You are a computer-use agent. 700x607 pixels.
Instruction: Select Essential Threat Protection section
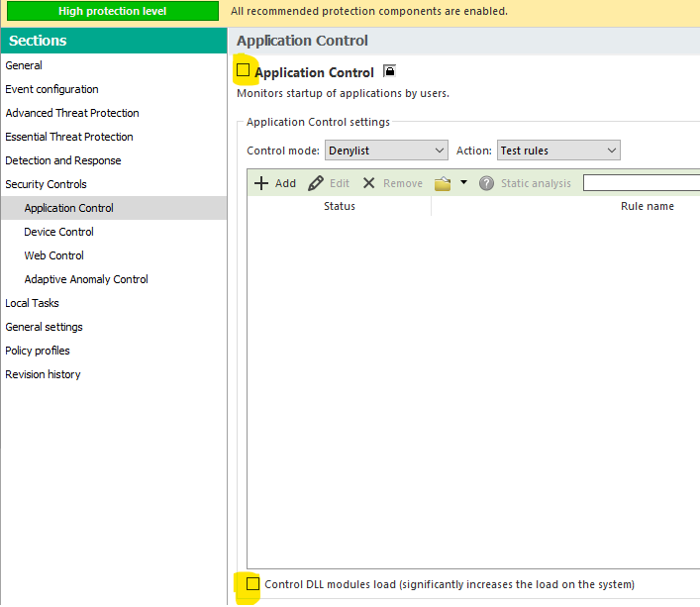click(69, 137)
